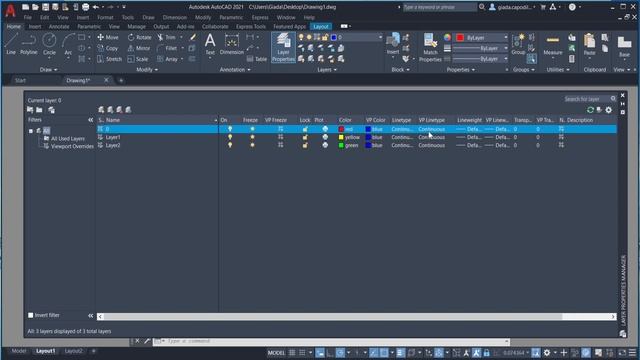
Task: Enable the Invert filter checkbox
Action: [31, 315]
